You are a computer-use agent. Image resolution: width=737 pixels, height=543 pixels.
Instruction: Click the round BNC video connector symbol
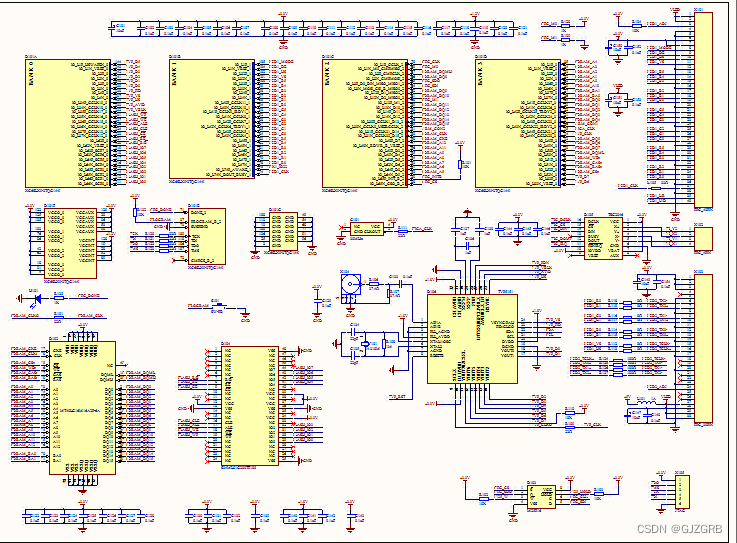[x=351, y=284]
